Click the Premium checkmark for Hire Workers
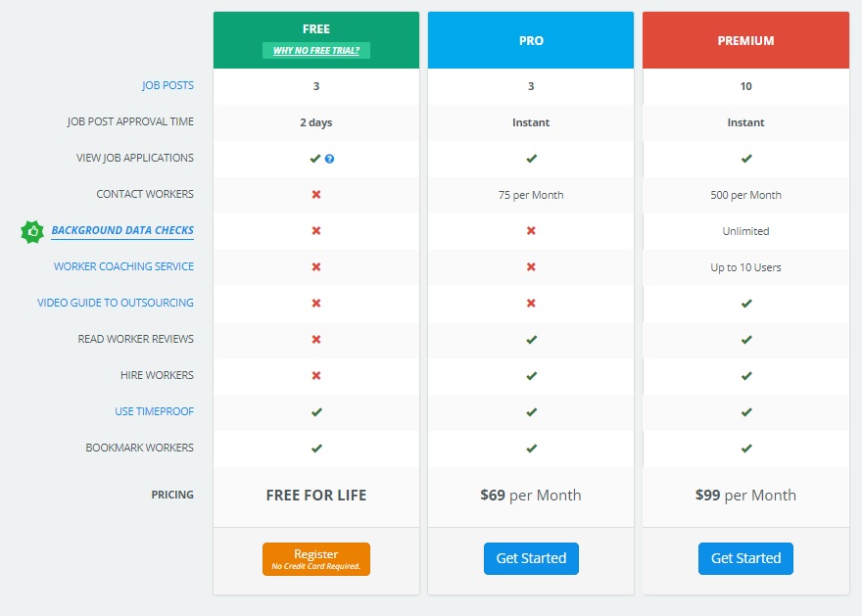Image resolution: width=862 pixels, height=616 pixels. click(x=746, y=376)
